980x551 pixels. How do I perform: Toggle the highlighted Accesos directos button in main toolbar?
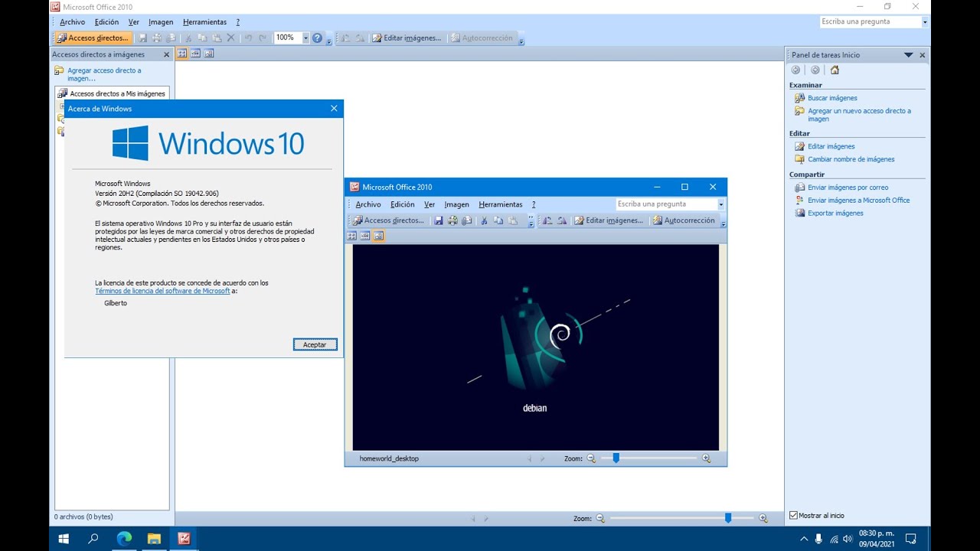pyautogui.click(x=93, y=37)
